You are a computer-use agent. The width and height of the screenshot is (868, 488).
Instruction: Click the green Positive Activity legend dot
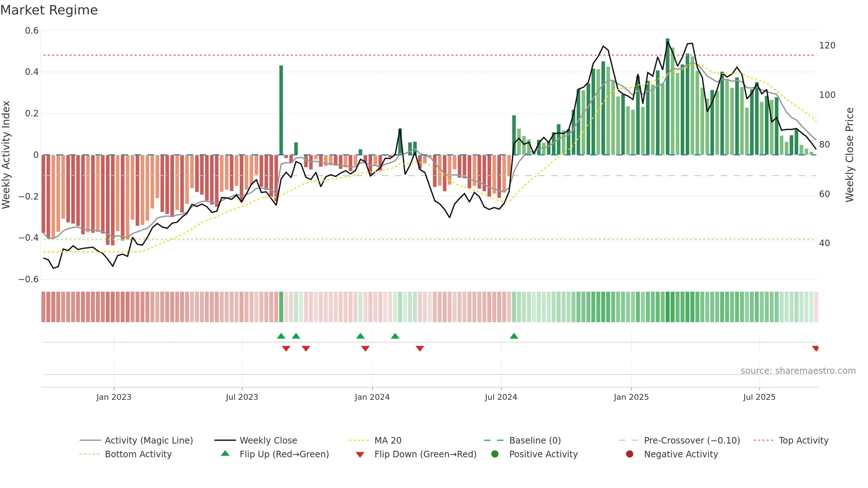click(x=495, y=454)
